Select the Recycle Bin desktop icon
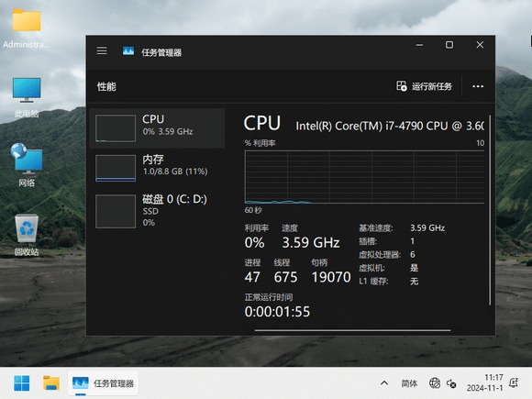 click(x=27, y=235)
